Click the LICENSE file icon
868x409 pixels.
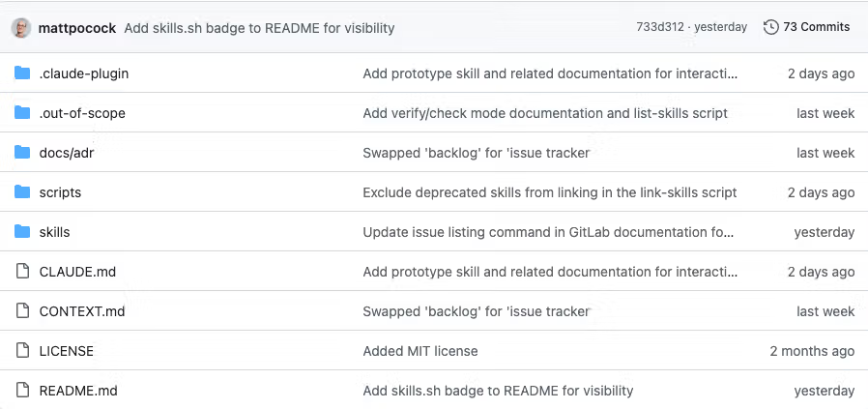click(x=22, y=350)
